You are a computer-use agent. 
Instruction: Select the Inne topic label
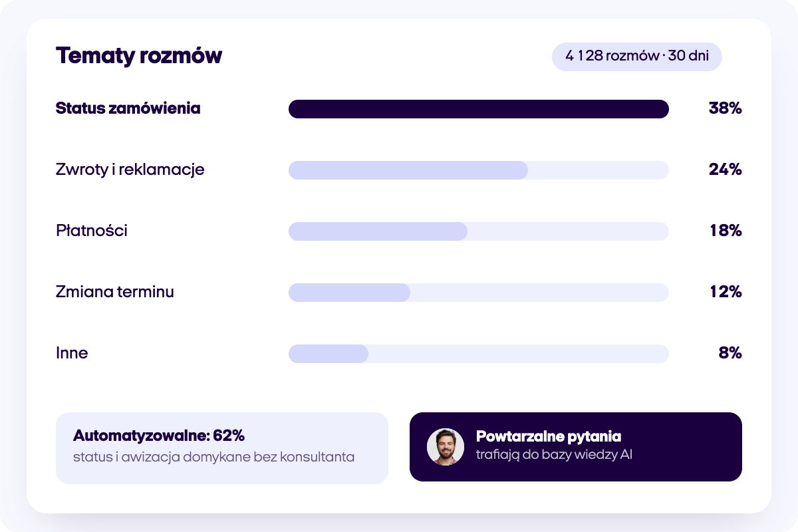click(x=72, y=353)
